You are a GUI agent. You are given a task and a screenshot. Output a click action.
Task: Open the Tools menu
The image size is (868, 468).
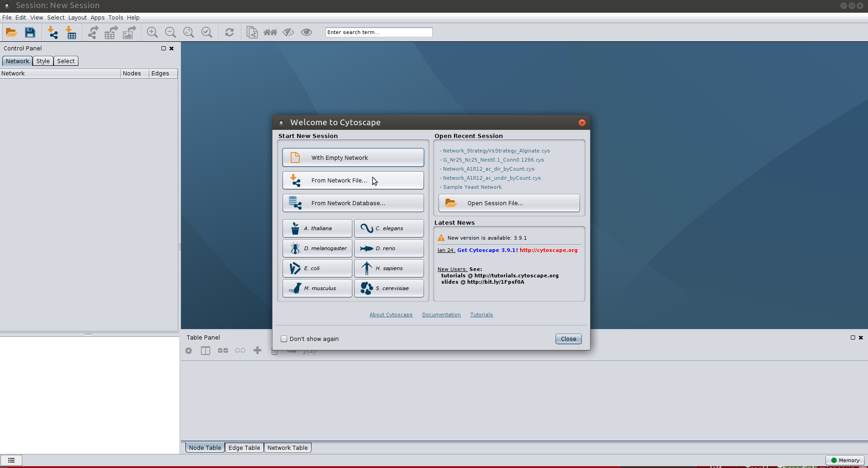[116, 18]
